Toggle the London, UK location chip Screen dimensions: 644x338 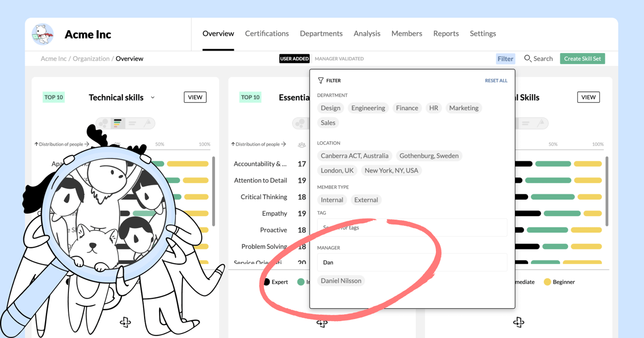coord(337,170)
